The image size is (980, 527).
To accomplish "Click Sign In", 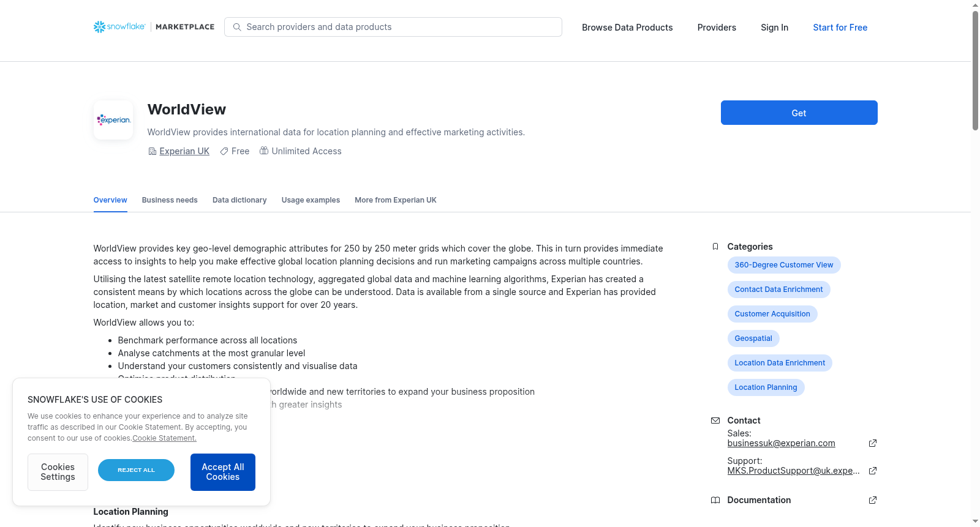I will 774,28.
